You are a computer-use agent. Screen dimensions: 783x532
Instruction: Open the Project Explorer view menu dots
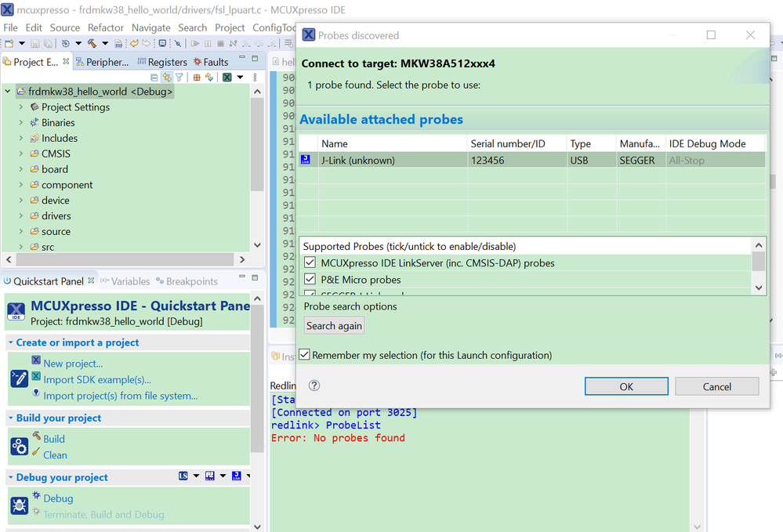pos(255,78)
